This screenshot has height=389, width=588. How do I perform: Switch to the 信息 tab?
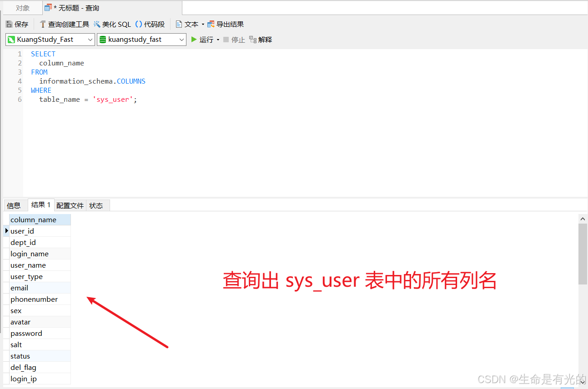point(15,205)
